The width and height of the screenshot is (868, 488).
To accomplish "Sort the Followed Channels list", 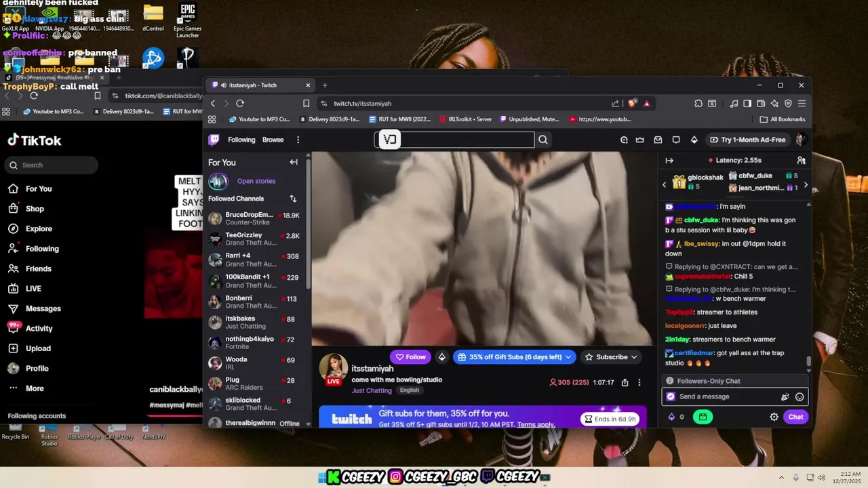I will coord(293,199).
